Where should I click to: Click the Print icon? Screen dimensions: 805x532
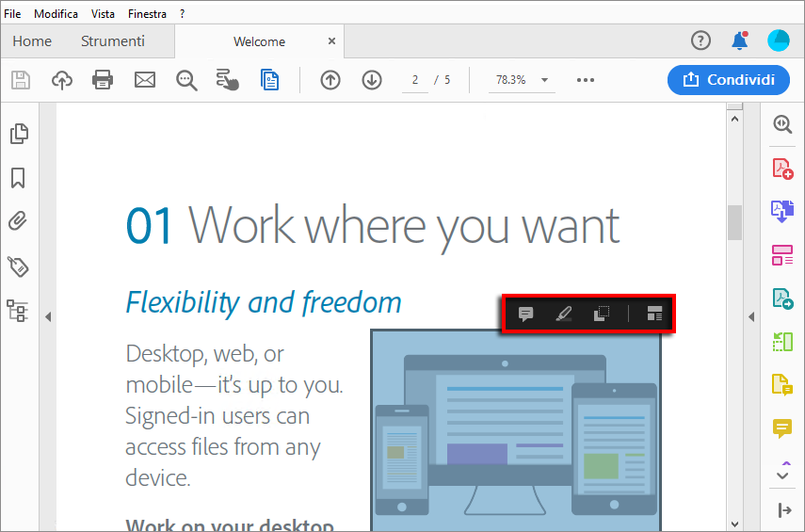pyautogui.click(x=103, y=80)
